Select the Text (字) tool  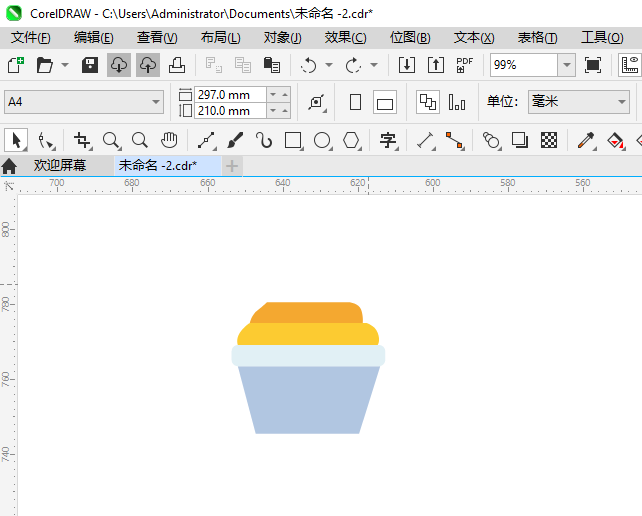pyautogui.click(x=388, y=140)
